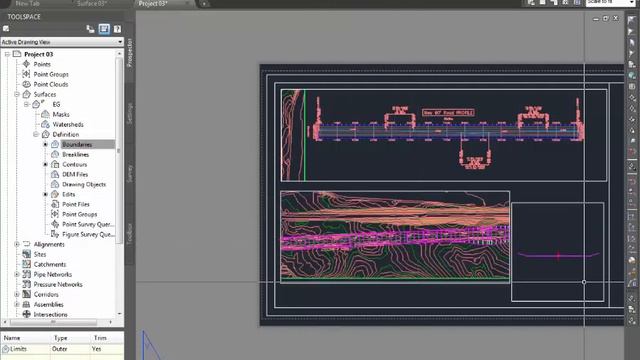Click the Watersheds node icon

coord(46,124)
